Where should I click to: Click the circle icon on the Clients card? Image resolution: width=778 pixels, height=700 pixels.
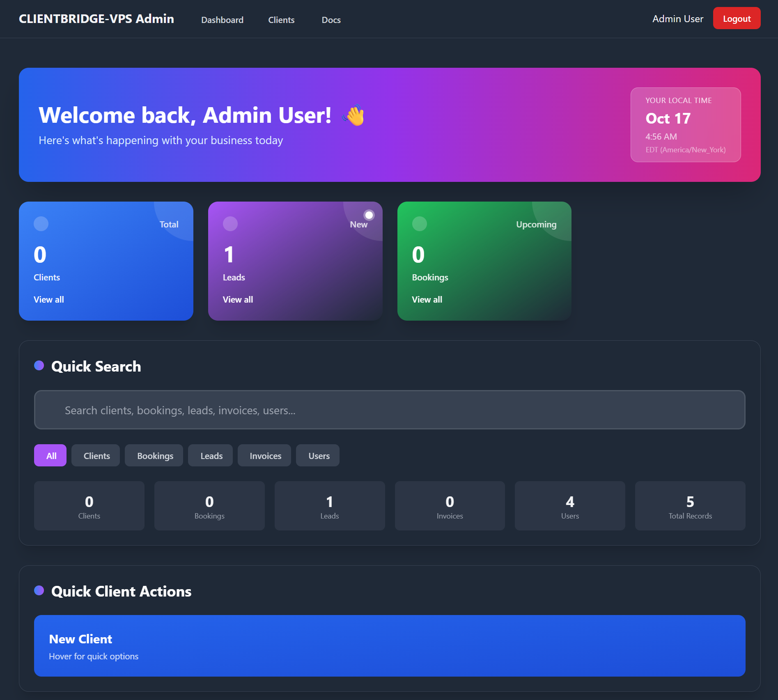(x=41, y=224)
